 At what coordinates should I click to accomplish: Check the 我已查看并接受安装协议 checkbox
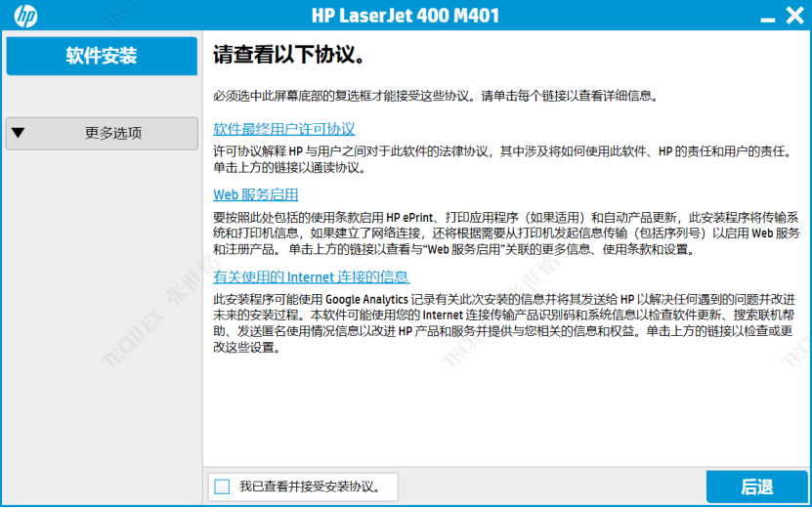pyautogui.click(x=222, y=487)
